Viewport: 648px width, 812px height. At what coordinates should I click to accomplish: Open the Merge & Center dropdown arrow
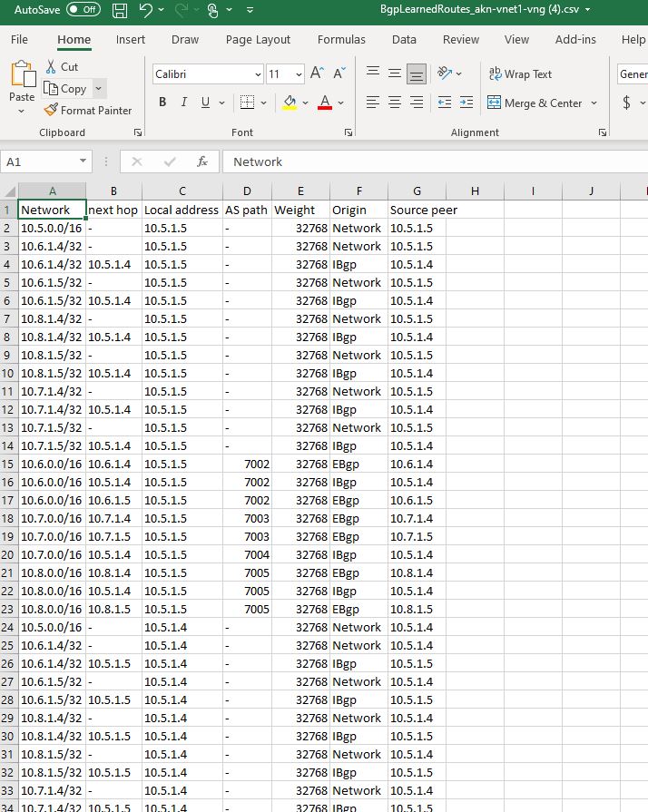(x=594, y=103)
